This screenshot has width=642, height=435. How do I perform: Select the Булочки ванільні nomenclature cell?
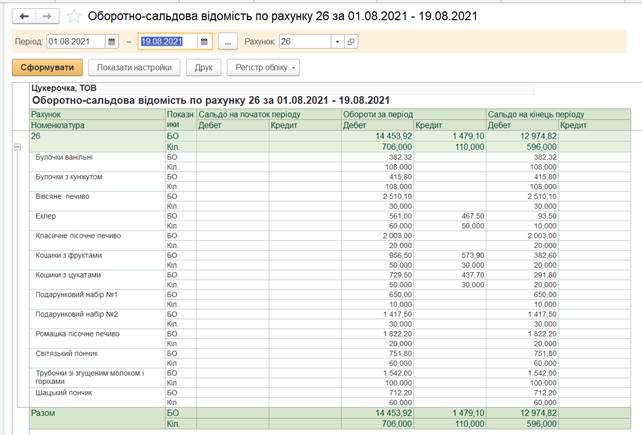64,157
